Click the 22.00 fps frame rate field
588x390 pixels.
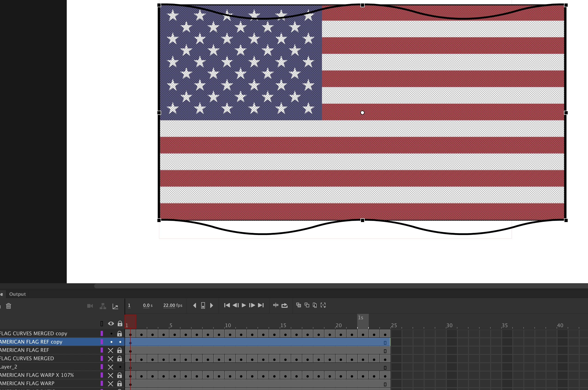169,305
